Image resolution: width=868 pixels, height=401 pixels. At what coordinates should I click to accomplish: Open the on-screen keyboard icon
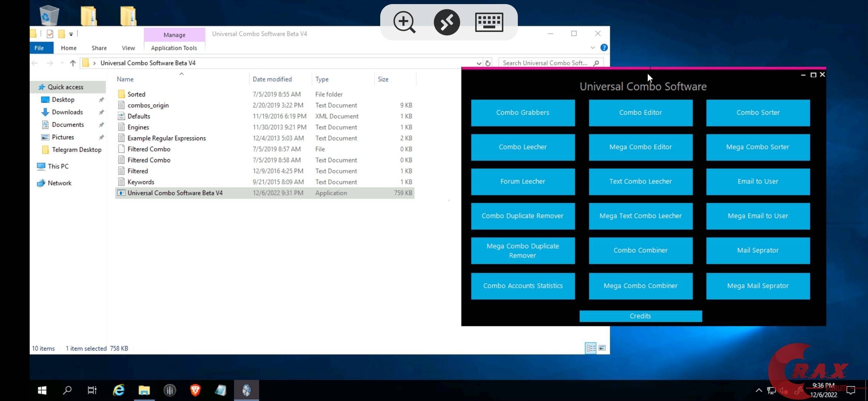click(489, 22)
